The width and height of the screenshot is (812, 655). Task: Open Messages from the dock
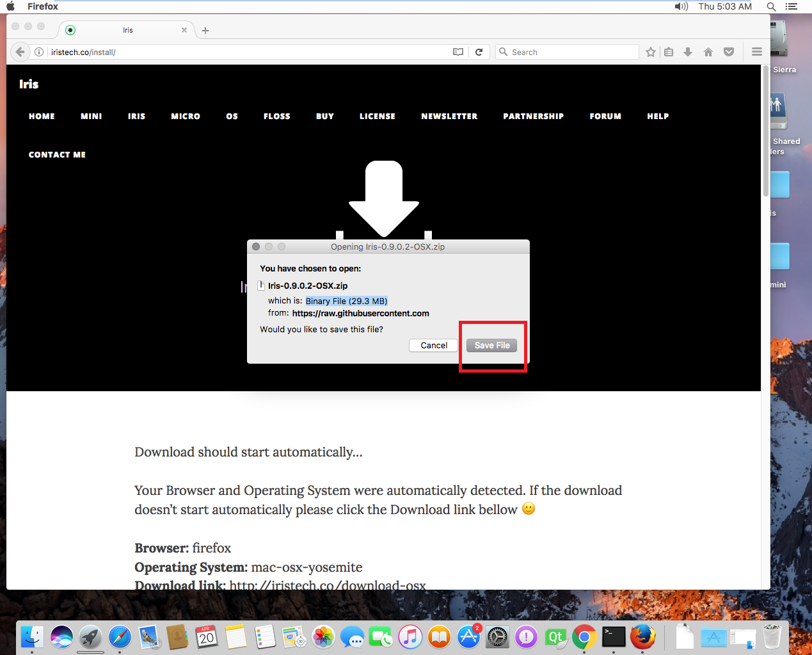click(x=352, y=637)
